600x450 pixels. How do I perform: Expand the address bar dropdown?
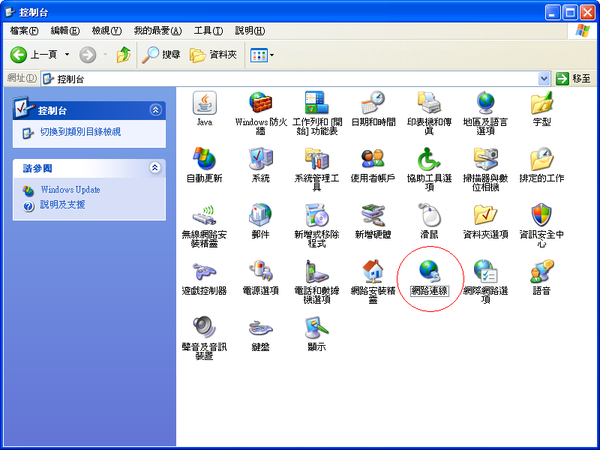pyautogui.click(x=544, y=79)
